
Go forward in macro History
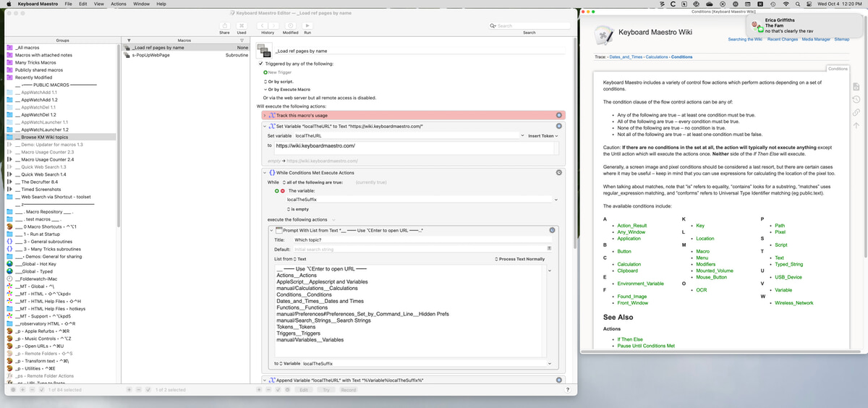[x=273, y=25]
